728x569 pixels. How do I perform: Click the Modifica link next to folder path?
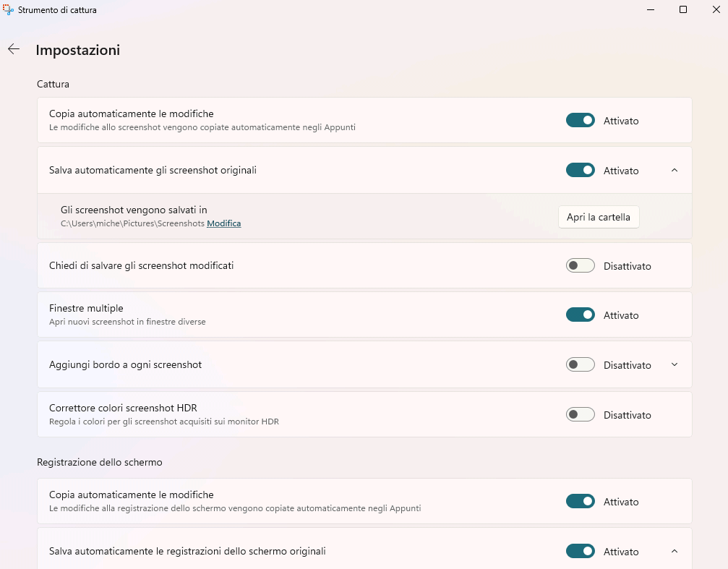click(223, 224)
